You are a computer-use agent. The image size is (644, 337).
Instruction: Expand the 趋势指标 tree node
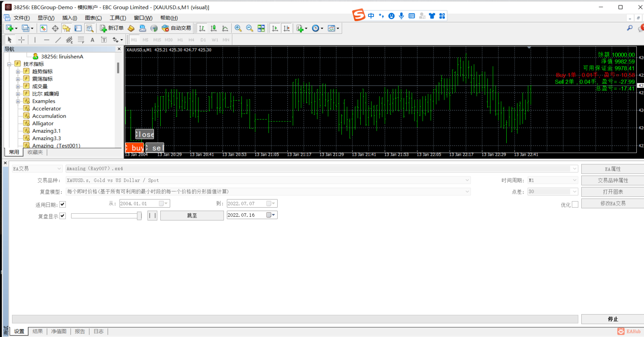coord(18,71)
